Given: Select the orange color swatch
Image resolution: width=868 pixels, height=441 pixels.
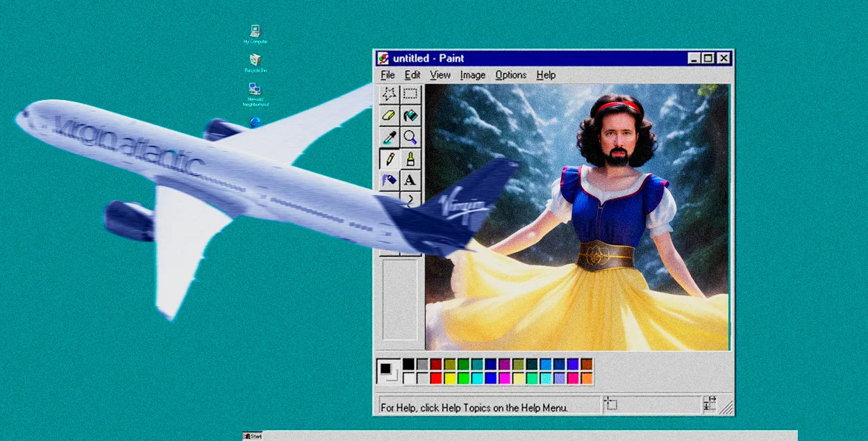Looking at the screenshot, I should tap(587, 378).
